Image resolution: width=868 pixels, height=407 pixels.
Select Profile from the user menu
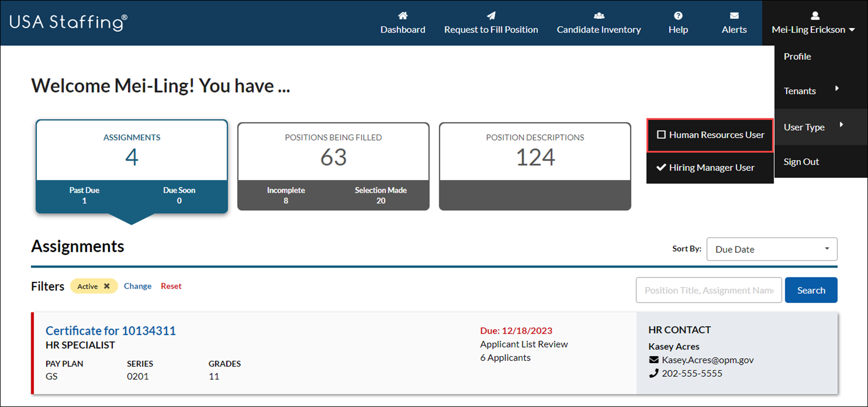pos(797,56)
